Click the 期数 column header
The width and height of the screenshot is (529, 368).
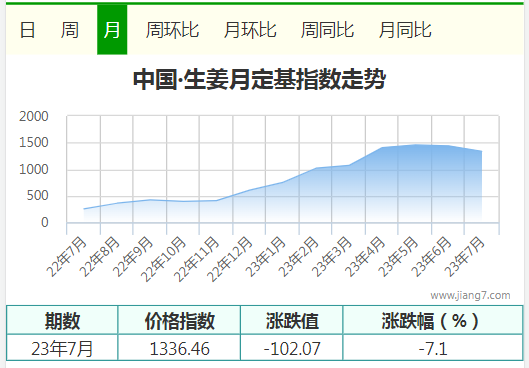point(62,320)
